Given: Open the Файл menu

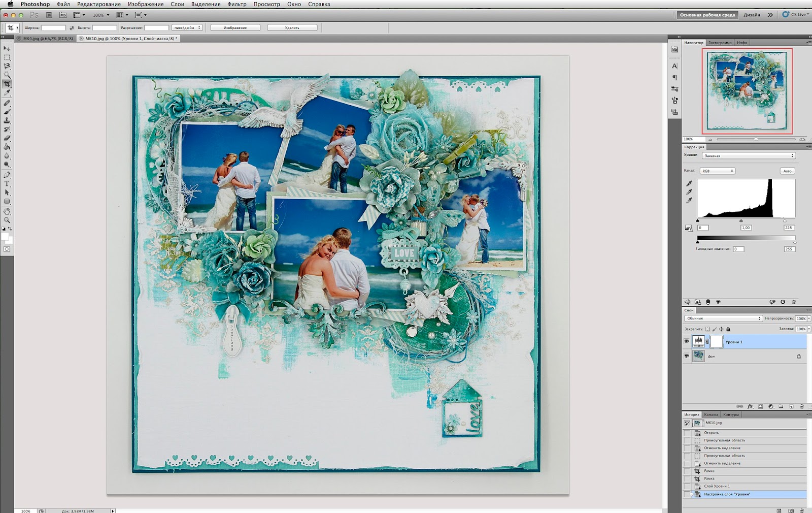Looking at the screenshot, I should point(63,4).
